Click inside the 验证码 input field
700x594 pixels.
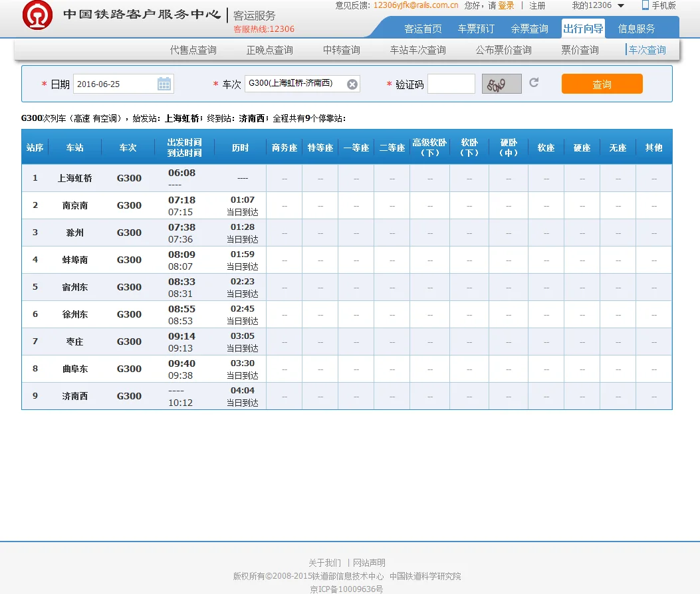click(x=450, y=84)
